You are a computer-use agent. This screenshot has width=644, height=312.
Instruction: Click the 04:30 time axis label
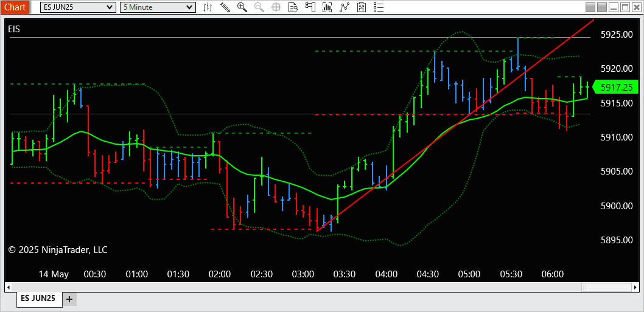[428, 274]
